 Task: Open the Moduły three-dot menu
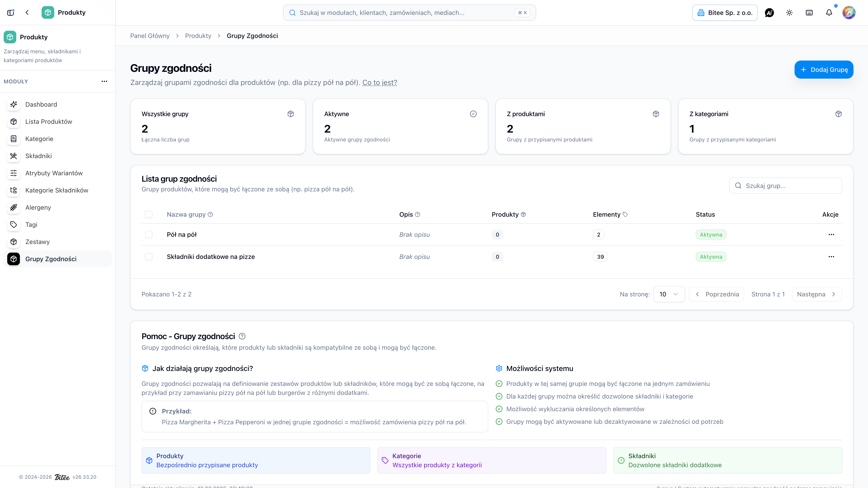[104, 82]
